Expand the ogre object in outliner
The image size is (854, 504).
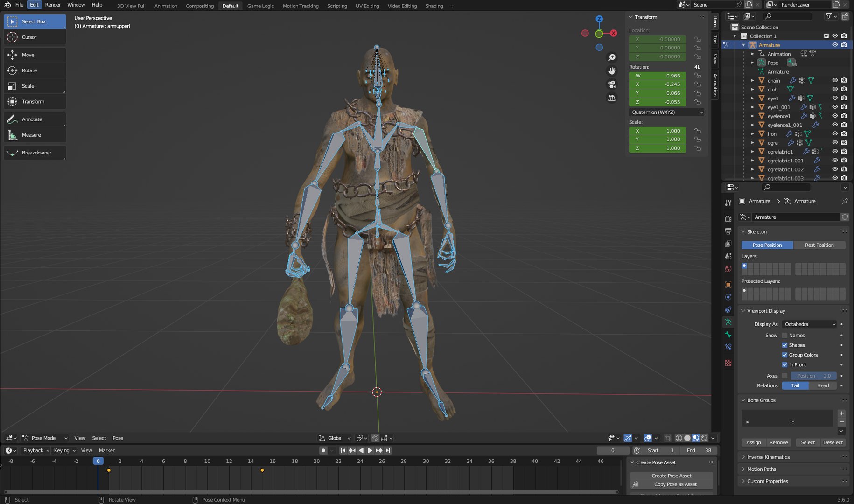point(753,143)
